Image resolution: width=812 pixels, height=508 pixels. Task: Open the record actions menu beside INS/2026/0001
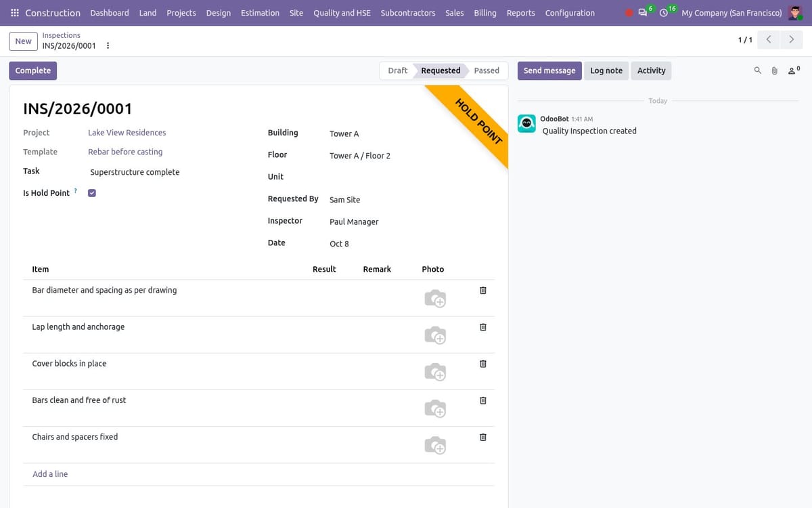(108, 46)
